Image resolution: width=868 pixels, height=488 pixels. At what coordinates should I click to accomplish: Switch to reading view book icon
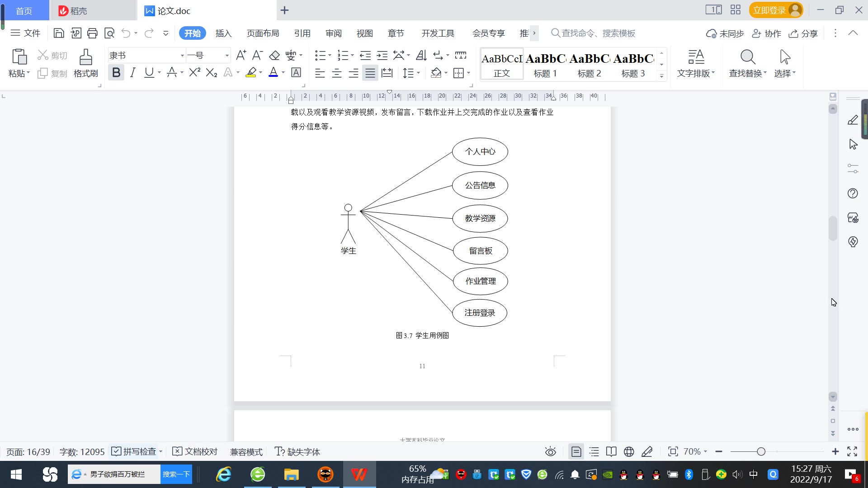(x=611, y=451)
